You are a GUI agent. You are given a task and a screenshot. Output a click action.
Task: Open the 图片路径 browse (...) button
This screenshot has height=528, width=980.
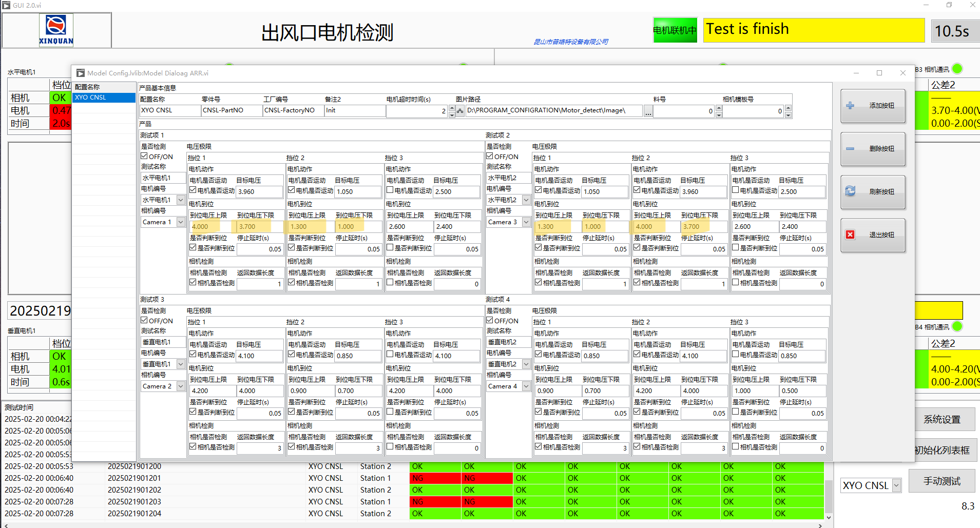tap(648, 111)
